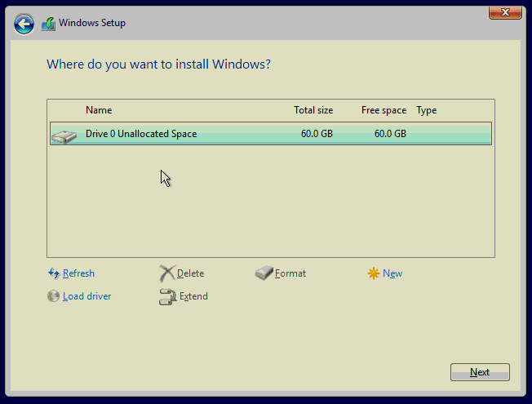Screen dimensions: 532x404
Task: Click the back arrow button in title bar
Action: pyautogui.click(x=24, y=24)
